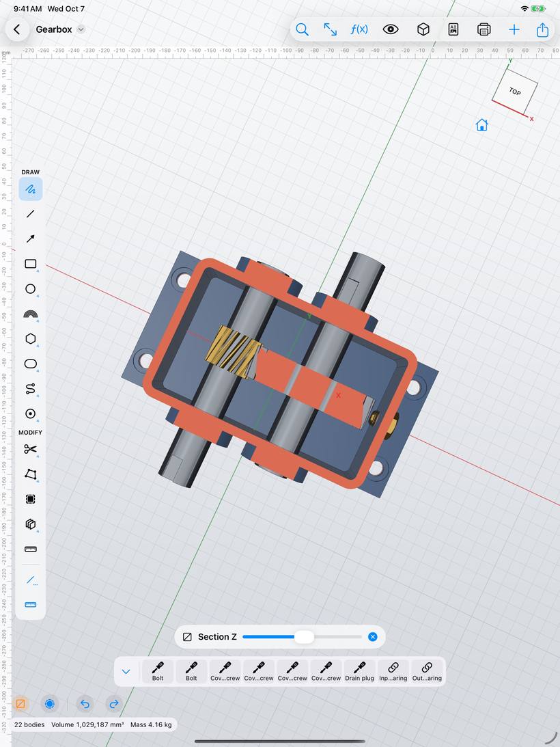The image size is (560, 747).
Task: Reset view with the home icon
Action: pyautogui.click(x=481, y=125)
